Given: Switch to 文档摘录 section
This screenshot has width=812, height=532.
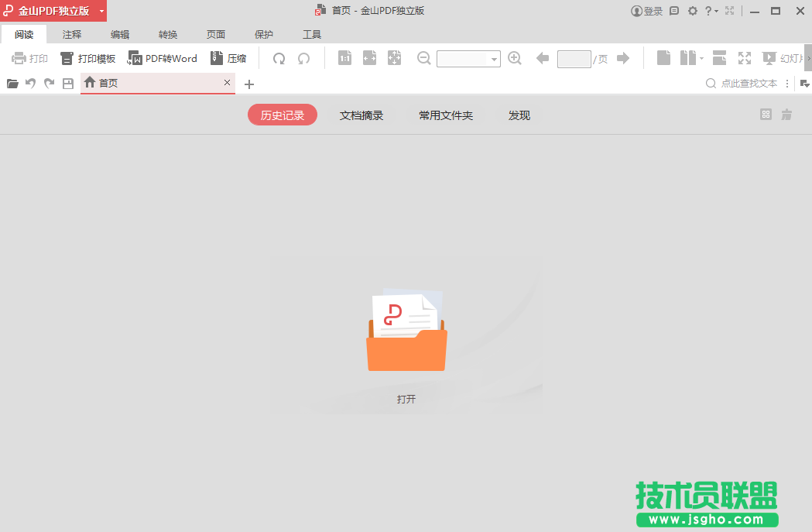Looking at the screenshot, I should (x=361, y=114).
